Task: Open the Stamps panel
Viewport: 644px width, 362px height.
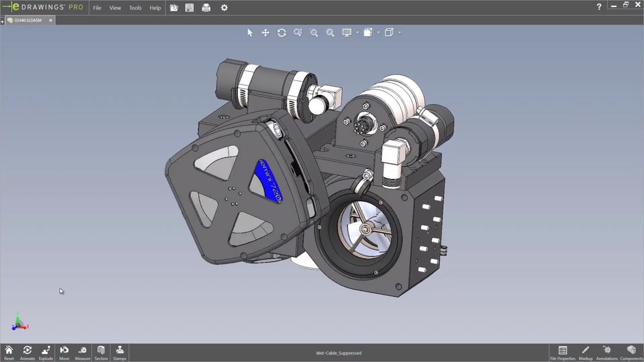Action: click(120, 351)
